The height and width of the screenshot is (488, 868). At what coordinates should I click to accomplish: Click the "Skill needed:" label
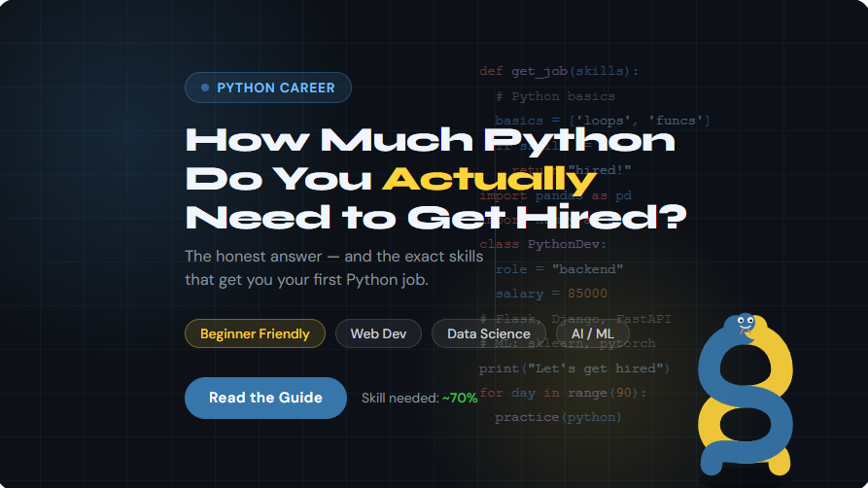(400, 398)
